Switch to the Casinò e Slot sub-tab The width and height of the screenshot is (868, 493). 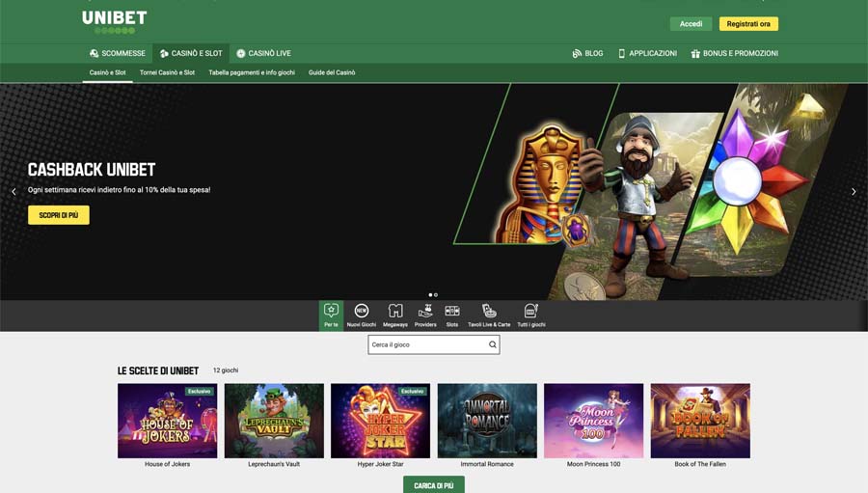click(x=107, y=72)
